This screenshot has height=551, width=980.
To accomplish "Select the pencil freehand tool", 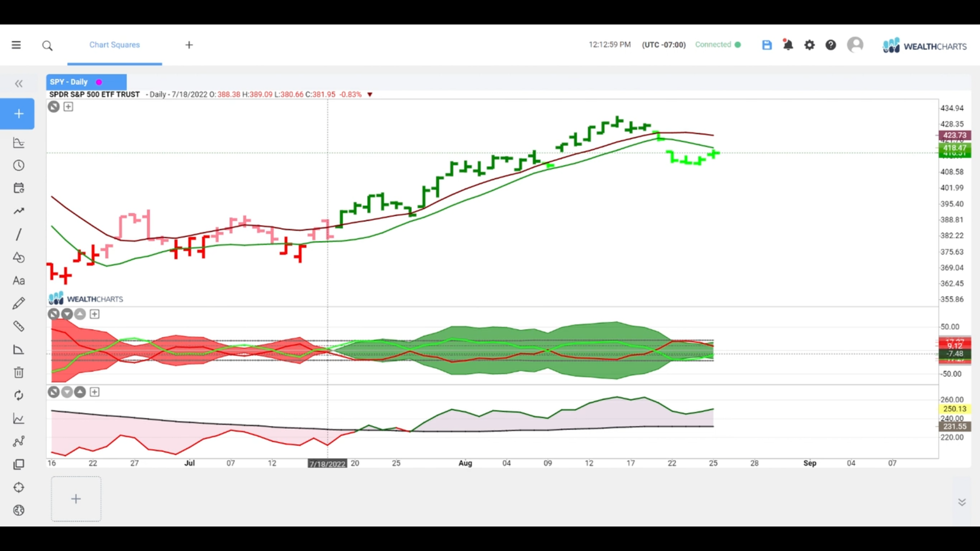I will tap(19, 304).
